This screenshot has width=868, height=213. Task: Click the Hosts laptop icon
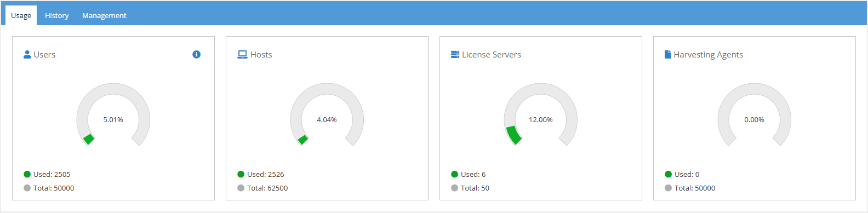pos(242,54)
